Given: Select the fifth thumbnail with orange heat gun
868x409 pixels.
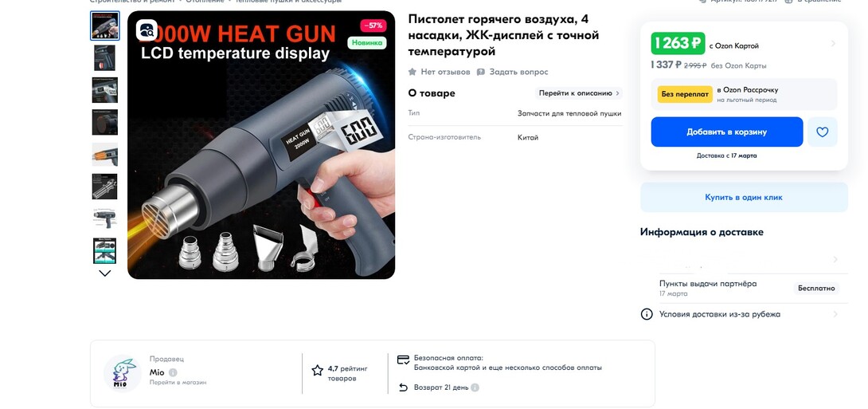Looking at the screenshot, I should (x=104, y=154).
